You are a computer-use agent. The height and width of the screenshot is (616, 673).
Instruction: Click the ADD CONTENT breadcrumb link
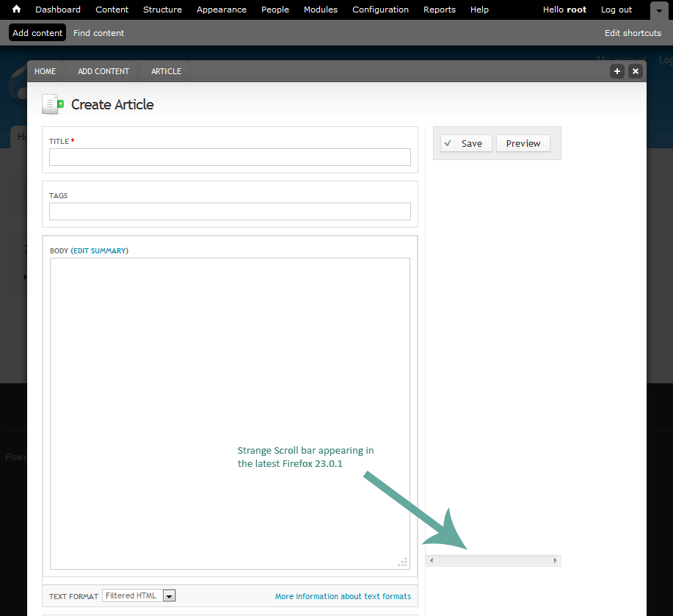(x=103, y=71)
